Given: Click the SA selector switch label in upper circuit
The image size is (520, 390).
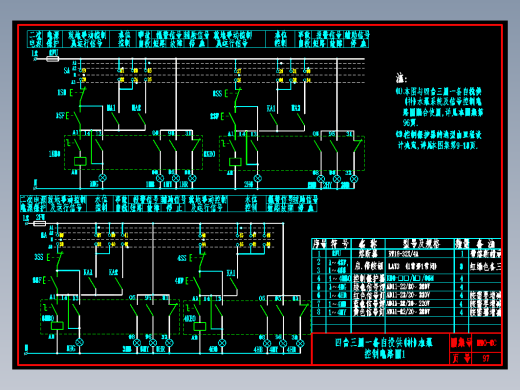Looking at the screenshot, I should pos(67,70).
